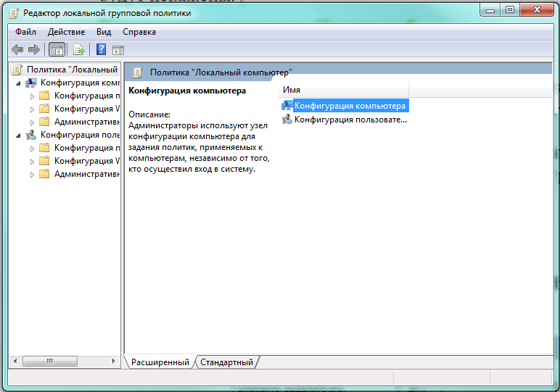Click the Back arrow toolbar icon
Viewport: 560px width, 392px height.
click(17, 49)
